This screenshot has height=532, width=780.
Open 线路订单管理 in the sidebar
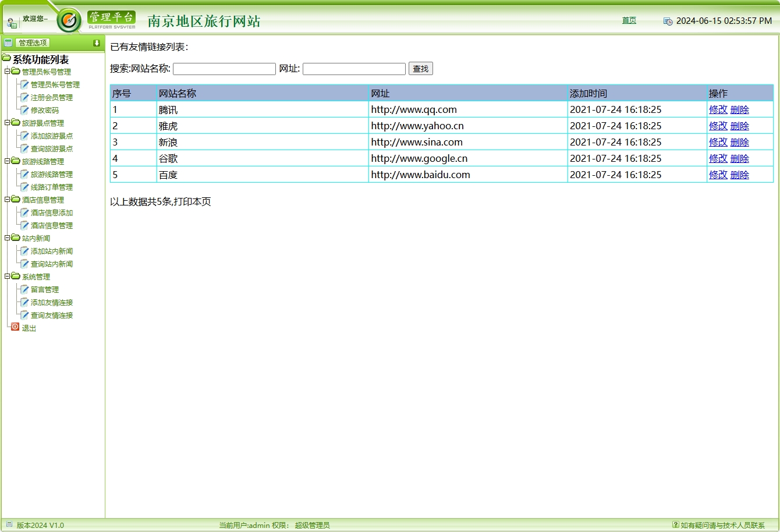tap(52, 187)
